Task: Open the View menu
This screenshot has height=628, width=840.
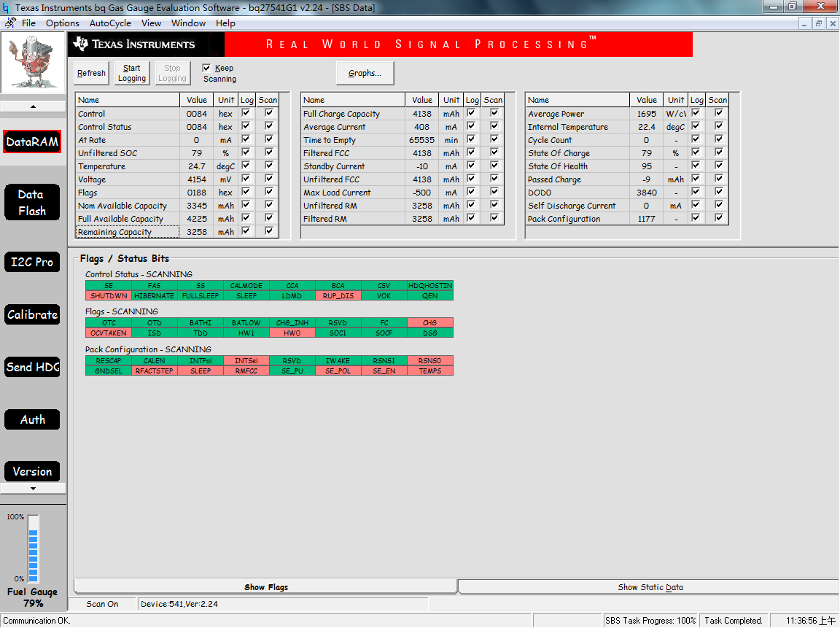Action: click(x=151, y=23)
